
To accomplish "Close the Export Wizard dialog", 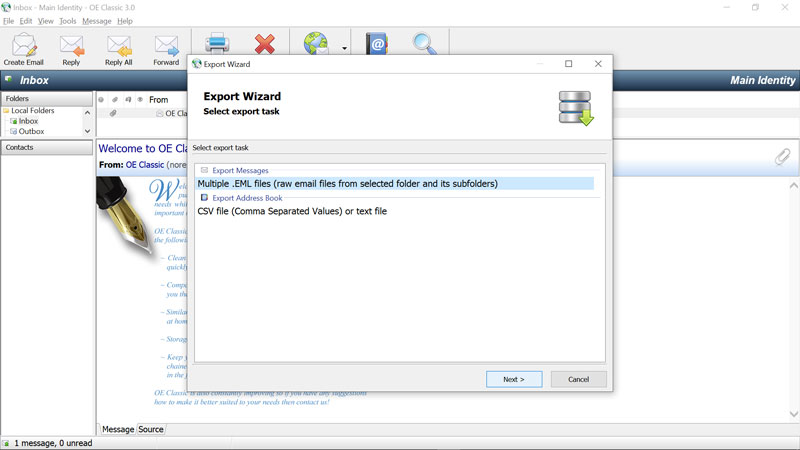I will [x=598, y=64].
